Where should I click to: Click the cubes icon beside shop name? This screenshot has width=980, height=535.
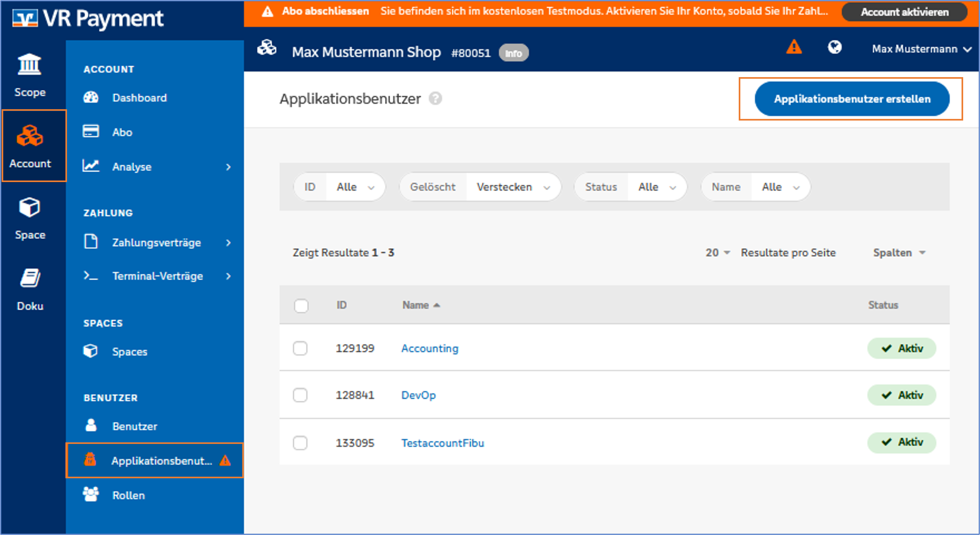tap(267, 48)
